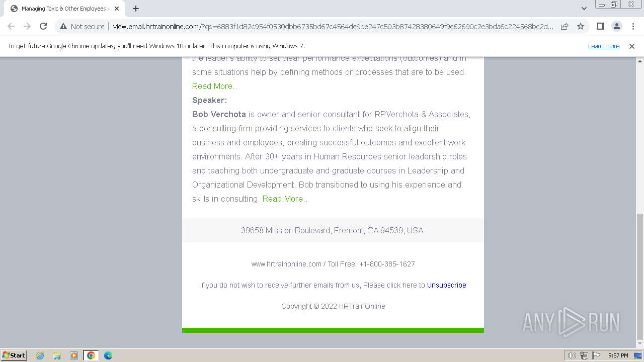Select the Managing Toxic & Other Employees tab
644x362 pixels.
[x=64, y=9]
